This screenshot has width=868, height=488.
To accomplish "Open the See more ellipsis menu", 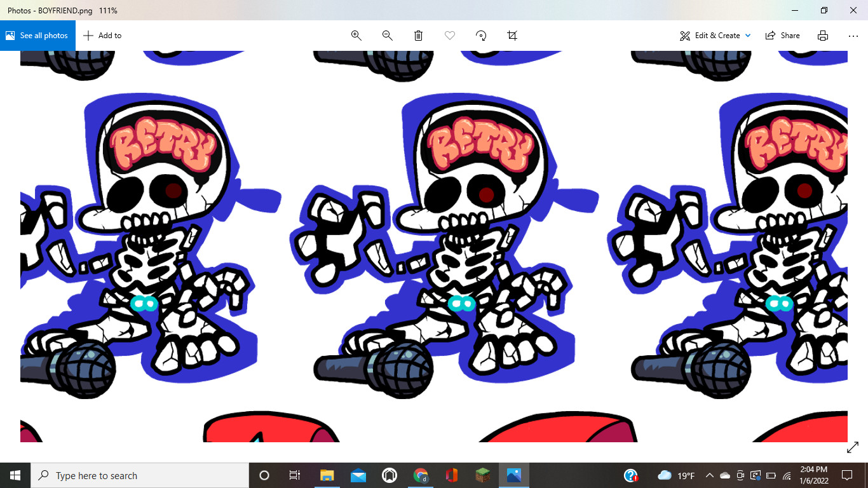I will tap(853, 36).
